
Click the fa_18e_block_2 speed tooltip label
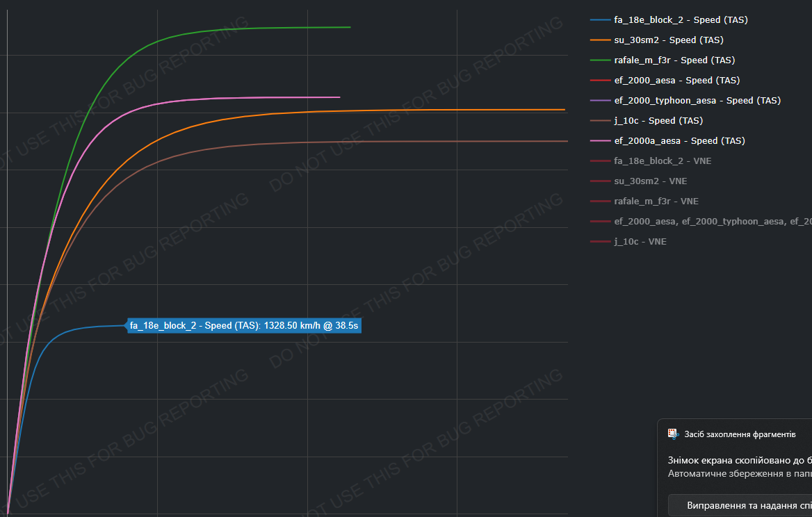tap(244, 325)
